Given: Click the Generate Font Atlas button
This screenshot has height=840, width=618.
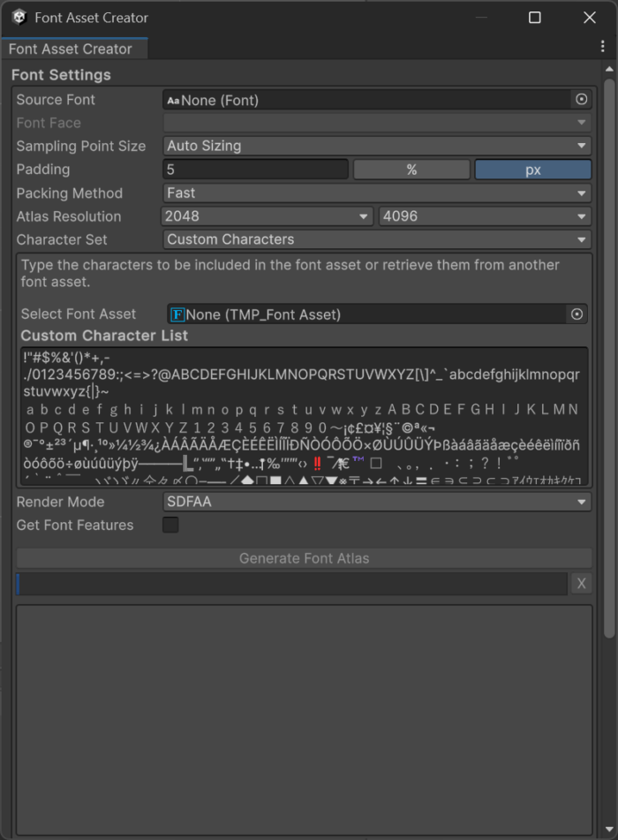Looking at the screenshot, I should point(304,558).
